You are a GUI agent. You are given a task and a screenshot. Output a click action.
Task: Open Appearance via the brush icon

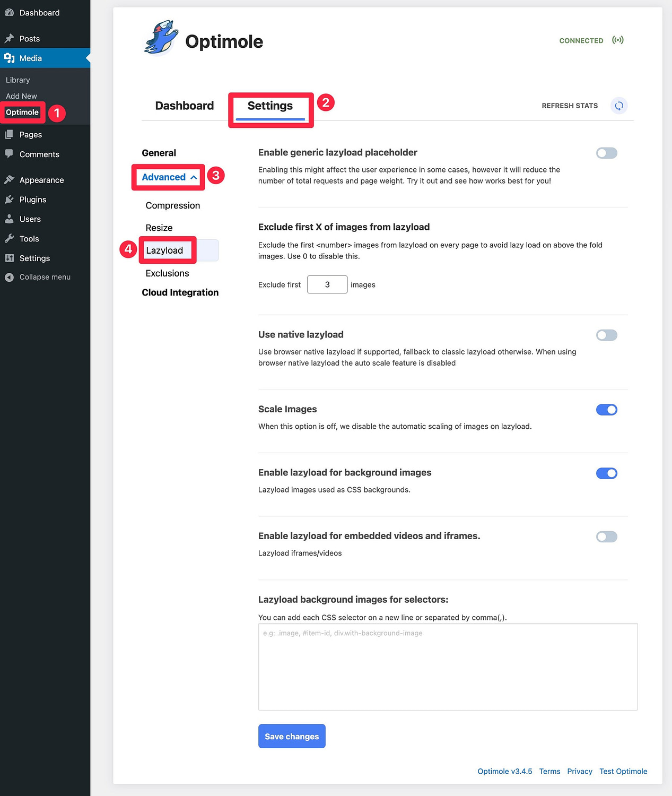(8, 180)
